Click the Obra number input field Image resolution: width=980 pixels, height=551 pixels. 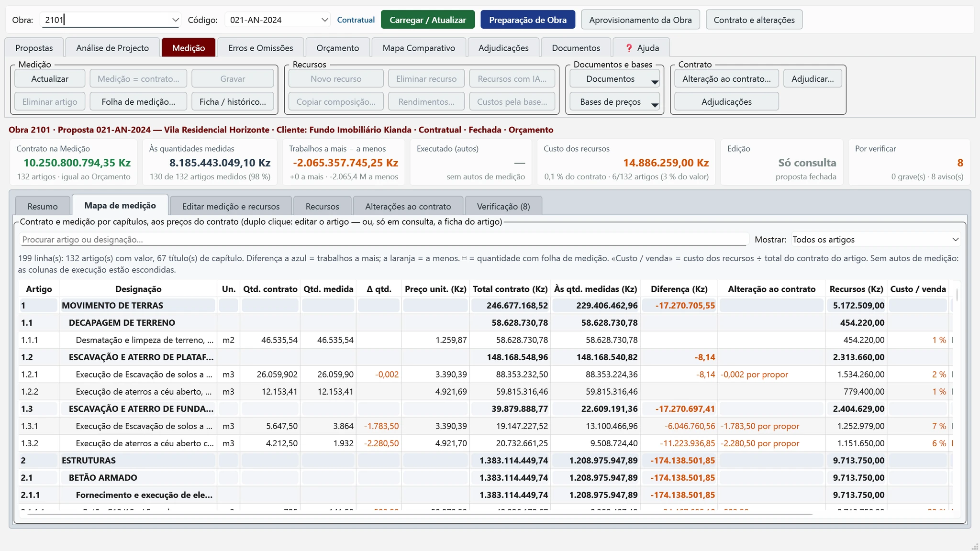coord(106,20)
